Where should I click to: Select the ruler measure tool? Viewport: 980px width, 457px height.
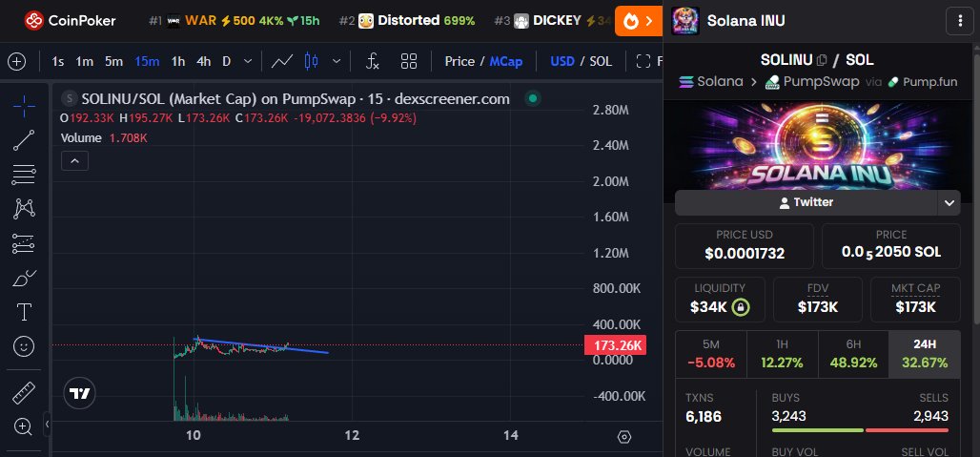(24, 393)
